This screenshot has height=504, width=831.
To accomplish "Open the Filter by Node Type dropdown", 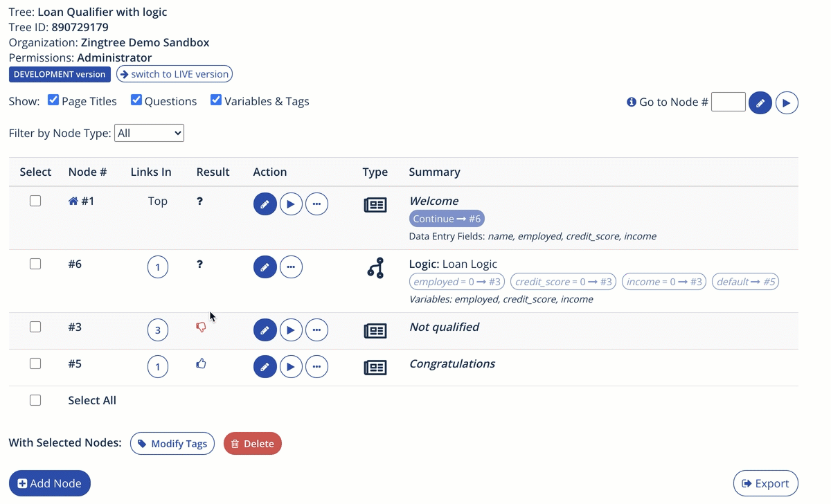I will point(149,133).
